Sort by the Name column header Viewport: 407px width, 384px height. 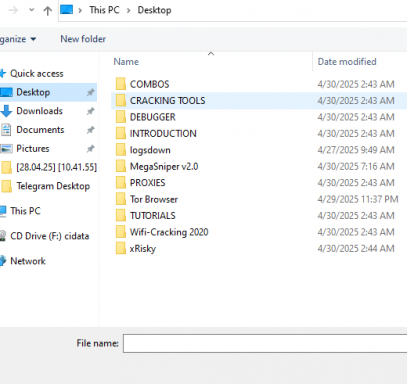pos(126,62)
